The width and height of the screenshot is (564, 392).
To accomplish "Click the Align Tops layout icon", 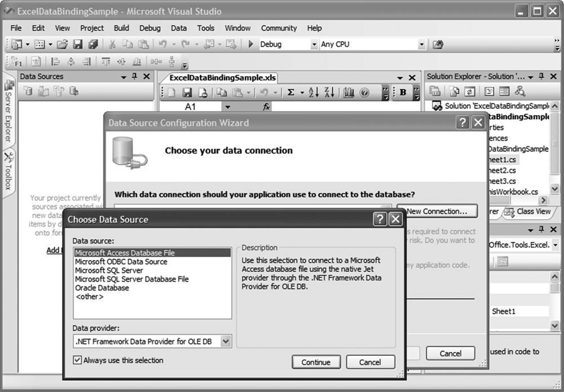I will [106, 61].
